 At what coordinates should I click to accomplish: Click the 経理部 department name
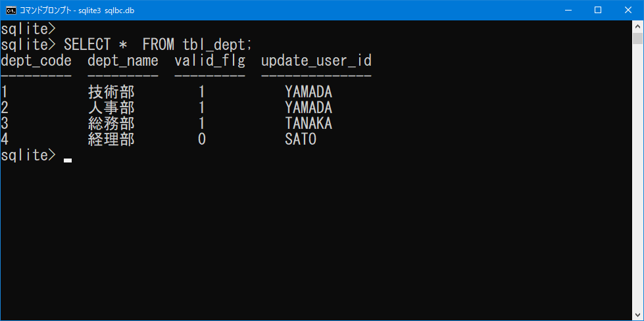pyautogui.click(x=111, y=139)
